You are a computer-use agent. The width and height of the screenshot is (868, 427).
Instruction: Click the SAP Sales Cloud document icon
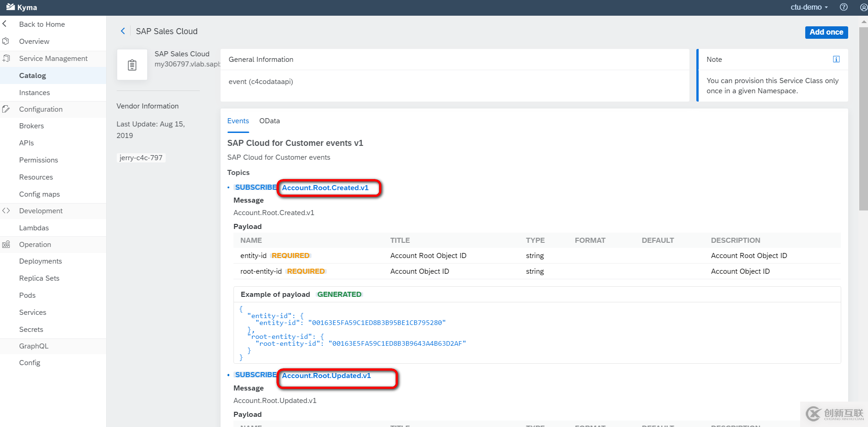[x=132, y=65]
